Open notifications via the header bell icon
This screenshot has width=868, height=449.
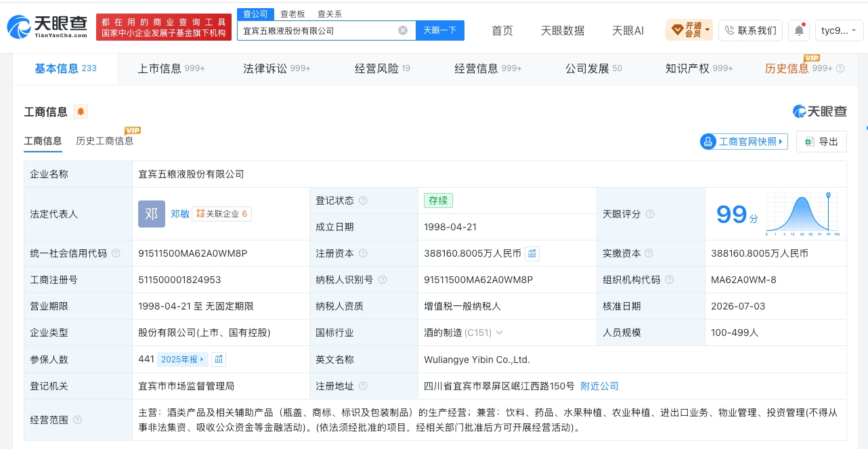(800, 30)
